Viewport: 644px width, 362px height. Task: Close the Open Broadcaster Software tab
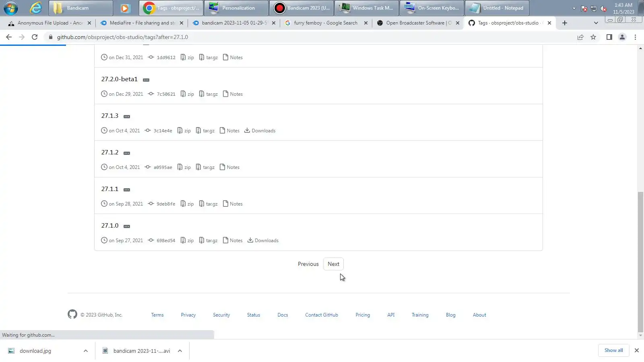pos(457,23)
